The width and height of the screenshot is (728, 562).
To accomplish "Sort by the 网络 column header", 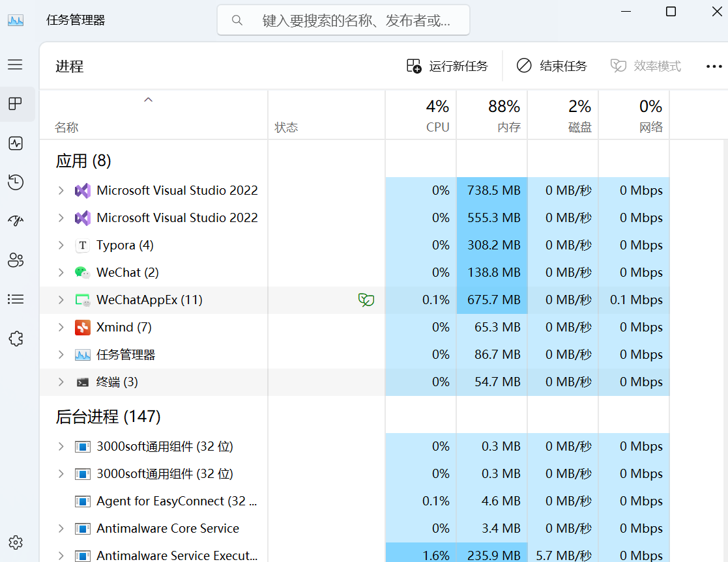I will coord(633,115).
